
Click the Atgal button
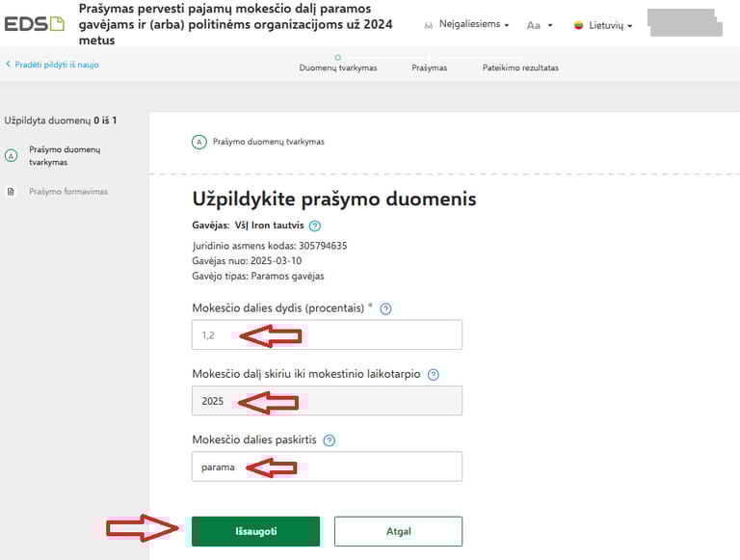coord(398,531)
